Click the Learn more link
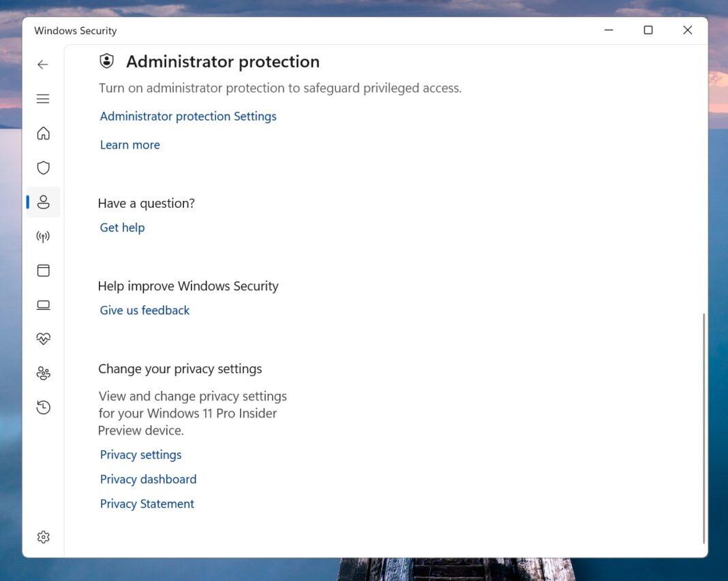The height and width of the screenshot is (581, 728). click(x=130, y=144)
